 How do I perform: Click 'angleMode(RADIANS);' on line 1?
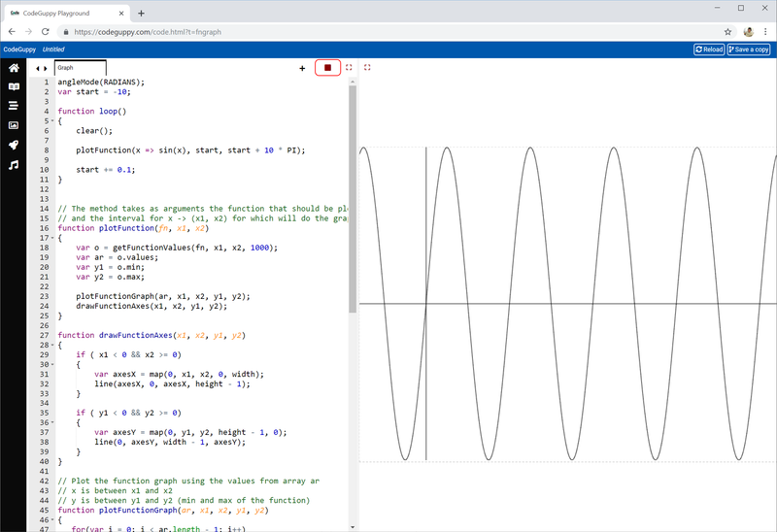point(101,83)
